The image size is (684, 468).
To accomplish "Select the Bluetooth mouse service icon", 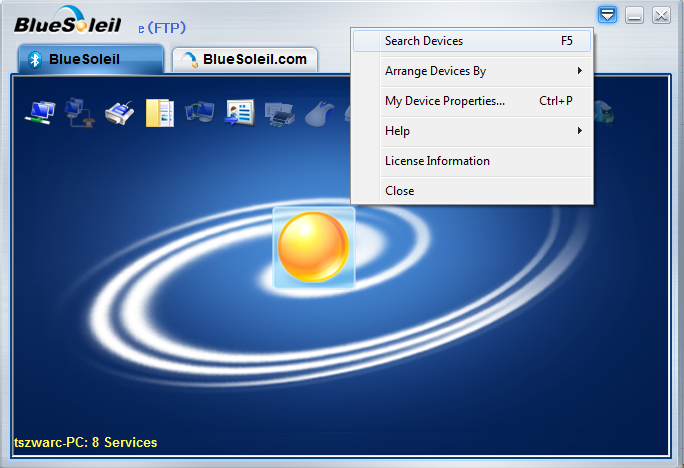I will (320, 114).
